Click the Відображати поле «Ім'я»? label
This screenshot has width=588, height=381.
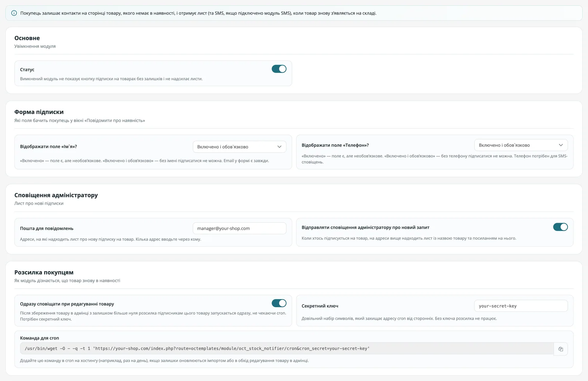[x=49, y=147]
